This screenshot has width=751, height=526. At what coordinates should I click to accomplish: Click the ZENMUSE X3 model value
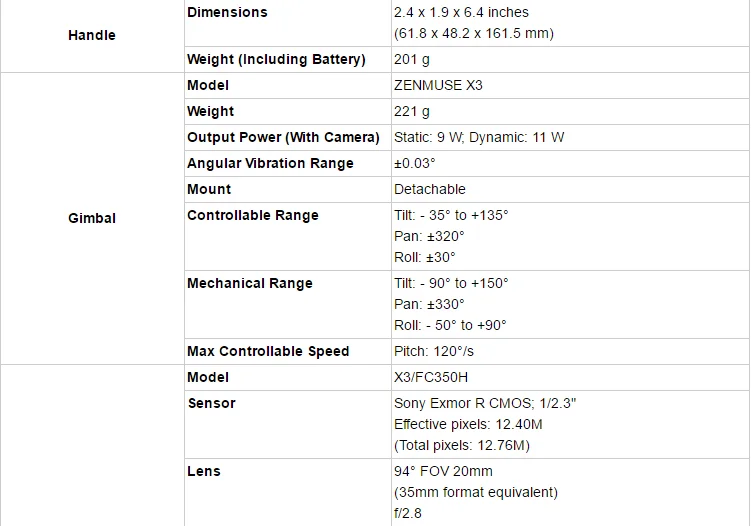pos(438,86)
